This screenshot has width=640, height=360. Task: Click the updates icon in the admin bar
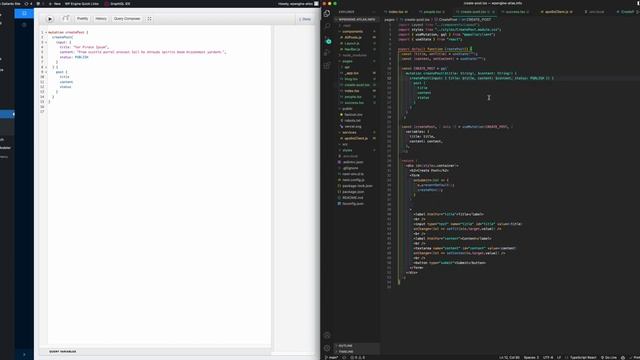click(28, 4)
